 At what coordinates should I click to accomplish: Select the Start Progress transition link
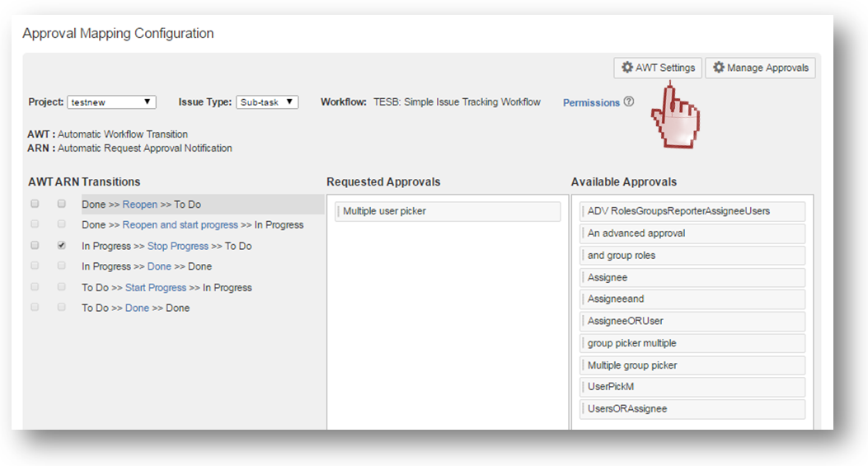pyautogui.click(x=155, y=288)
